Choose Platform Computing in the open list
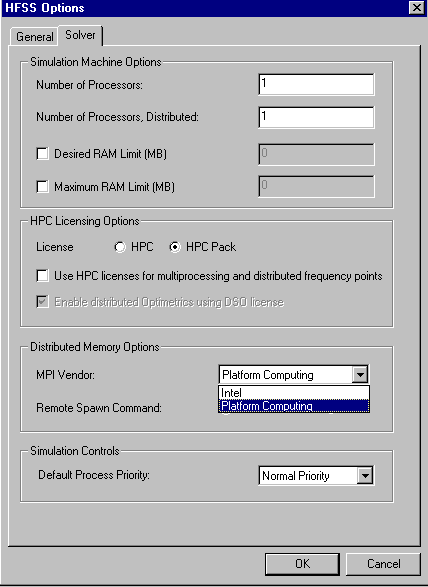 [x=294, y=406]
